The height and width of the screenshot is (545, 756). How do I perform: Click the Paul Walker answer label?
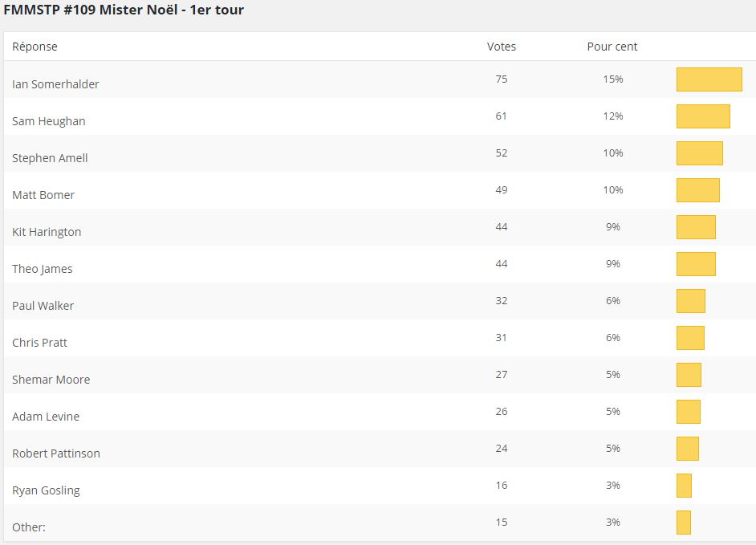pyautogui.click(x=43, y=306)
